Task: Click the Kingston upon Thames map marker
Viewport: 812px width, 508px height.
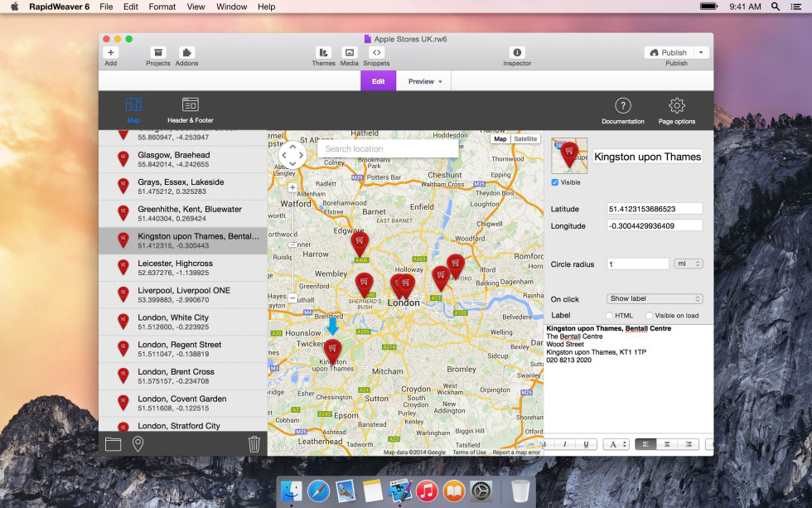Action: pyautogui.click(x=332, y=351)
